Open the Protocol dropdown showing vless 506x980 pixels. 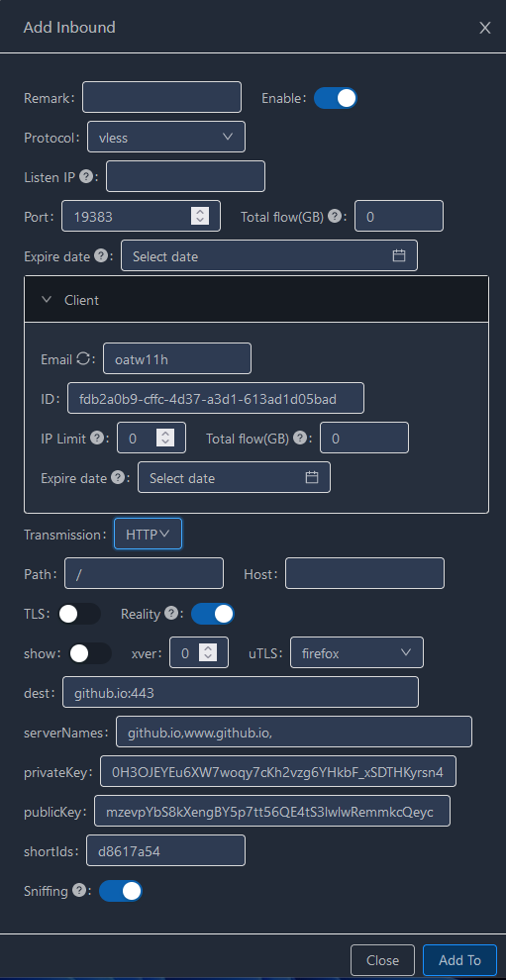pyautogui.click(x=166, y=137)
